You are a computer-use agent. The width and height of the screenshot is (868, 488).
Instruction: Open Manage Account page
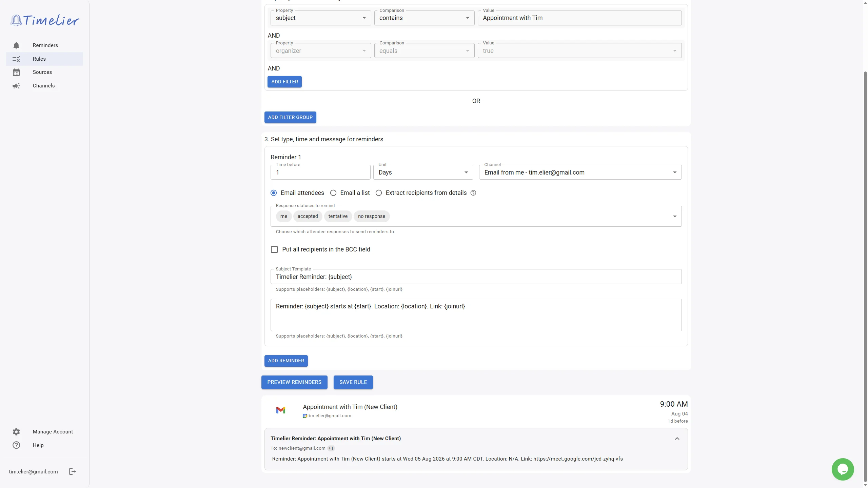44,432
